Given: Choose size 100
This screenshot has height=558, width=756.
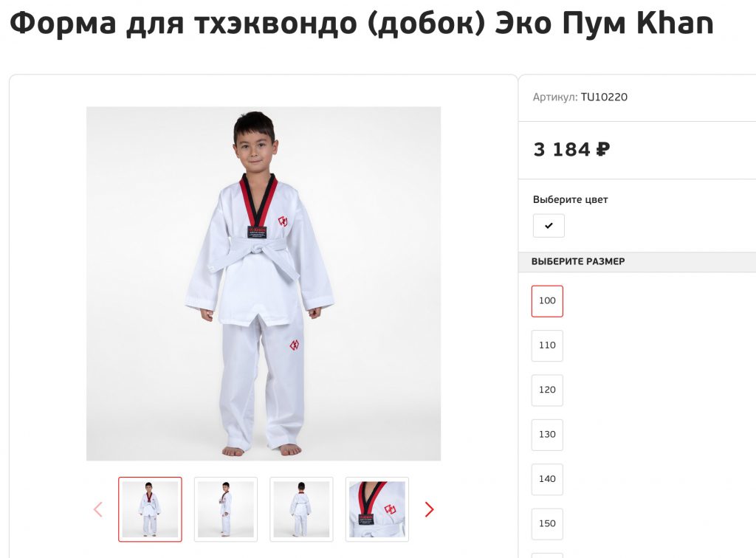Looking at the screenshot, I should pyautogui.click(x=547, y=301).
